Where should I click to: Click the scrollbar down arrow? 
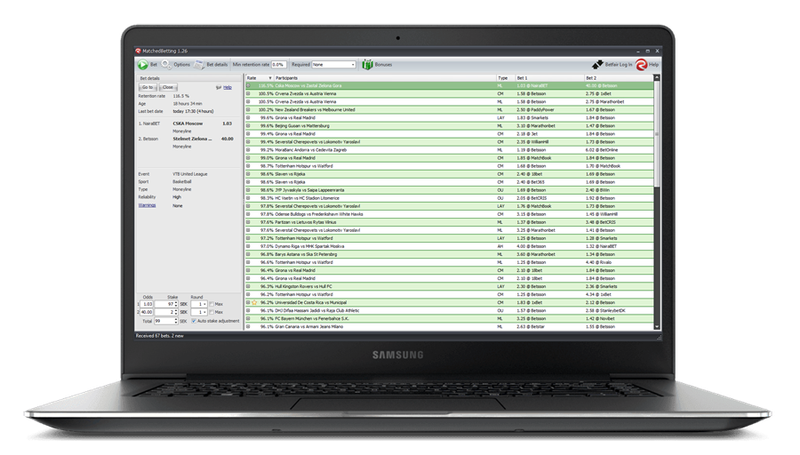coord(657,327)
